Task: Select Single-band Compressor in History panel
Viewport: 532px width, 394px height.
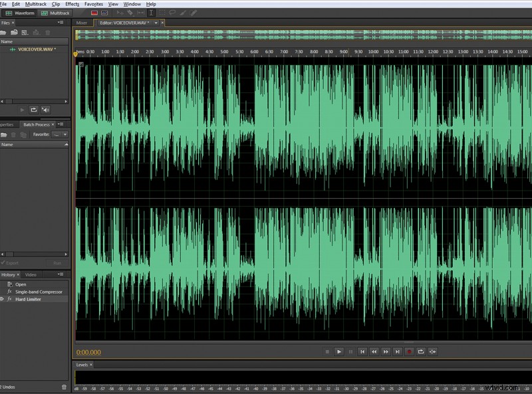Action: point(40,290)
